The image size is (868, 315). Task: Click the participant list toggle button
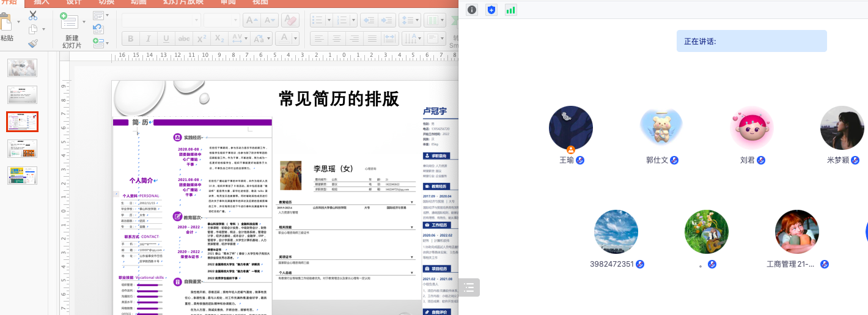[x=469, y=287]
